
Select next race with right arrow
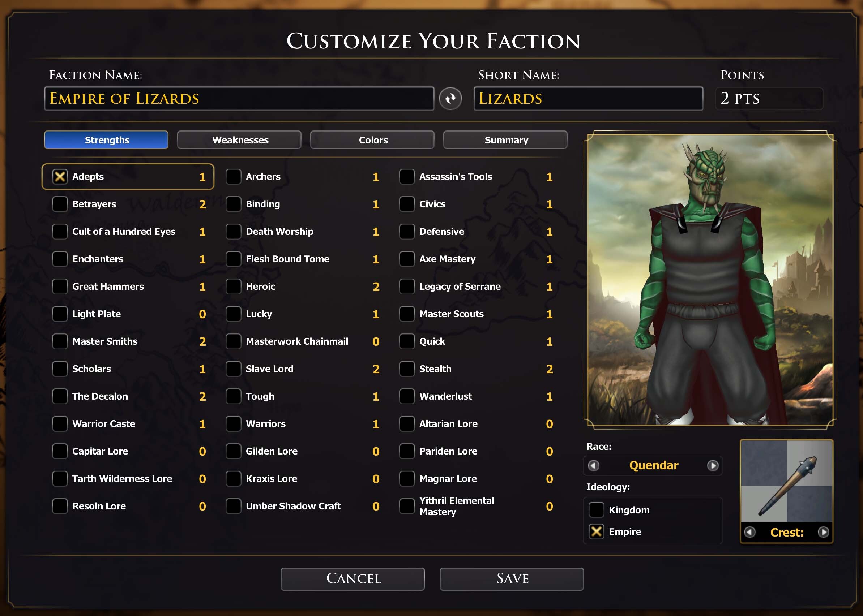pos(713,465)
